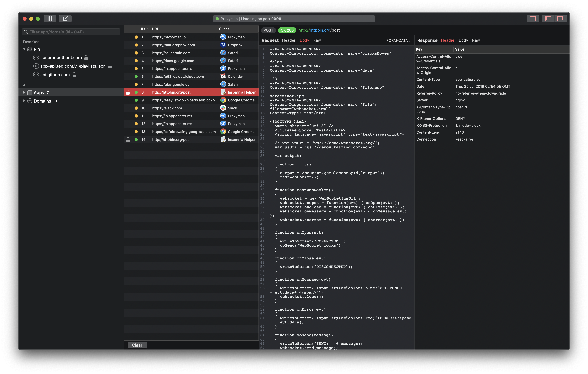588x374 pixels.
Task: Click the Safari icon on row 3
Action: coord(223,53)
